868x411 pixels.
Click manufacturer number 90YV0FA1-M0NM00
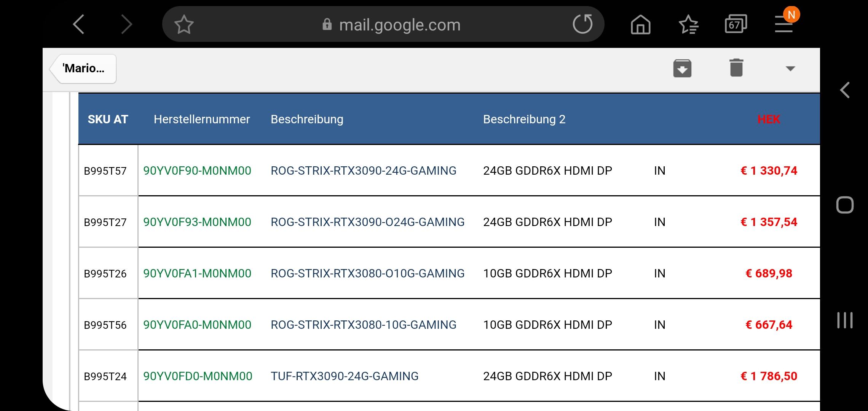tap(197, 274)
